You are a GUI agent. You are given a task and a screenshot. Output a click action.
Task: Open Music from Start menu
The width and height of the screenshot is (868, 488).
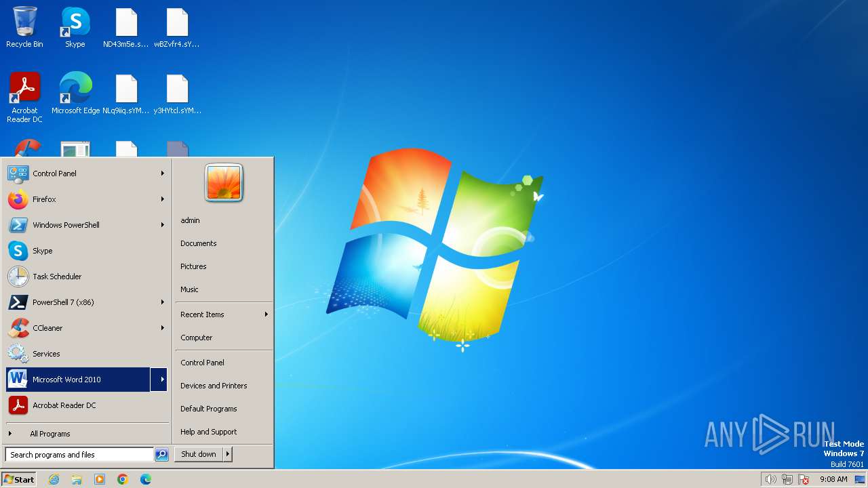pyautogui.click(x=190, y=289)
